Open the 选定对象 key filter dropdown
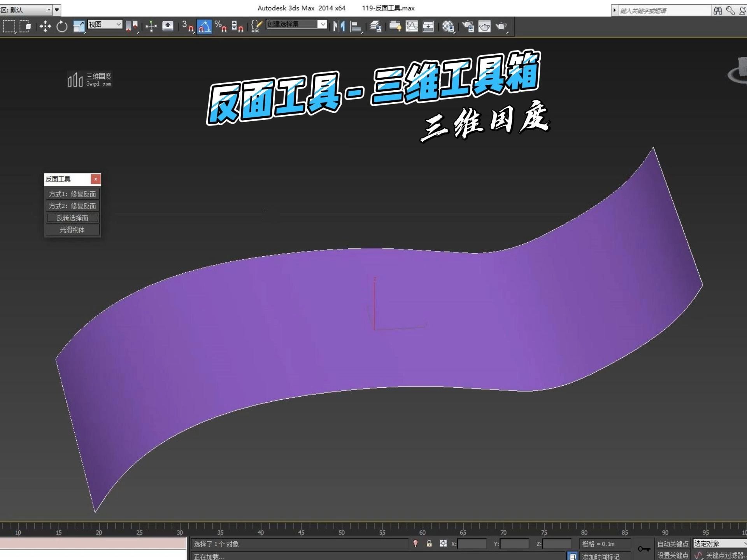This screenshot has height=560, width=747. pyautogui.click(x=719, y=543)
